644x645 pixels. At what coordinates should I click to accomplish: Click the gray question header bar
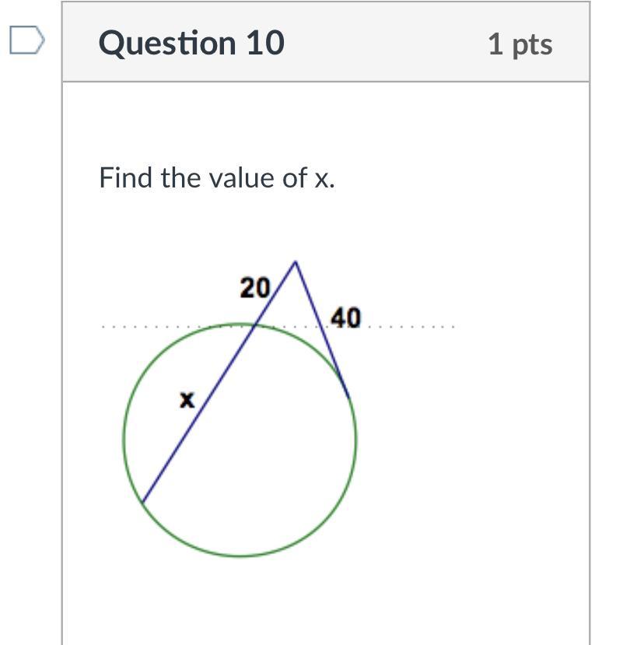point(326,42)
